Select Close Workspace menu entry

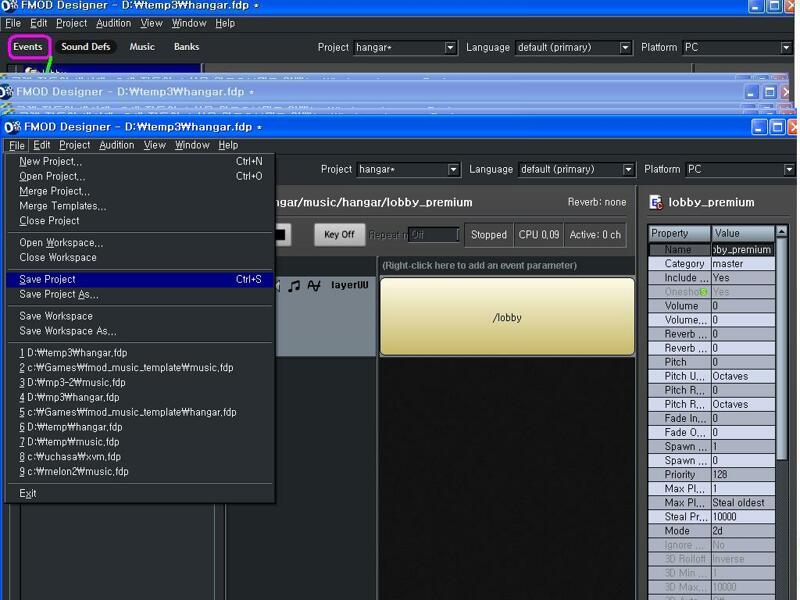(140, 258)
